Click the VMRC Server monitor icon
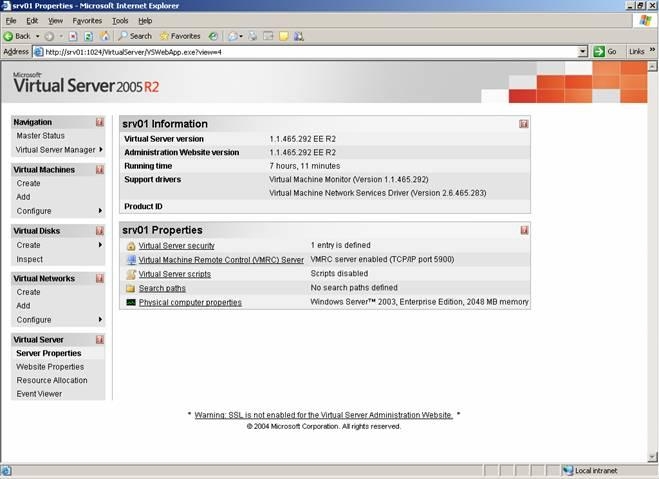This screenshot has width=659, height=479. (x=130, y=259)
